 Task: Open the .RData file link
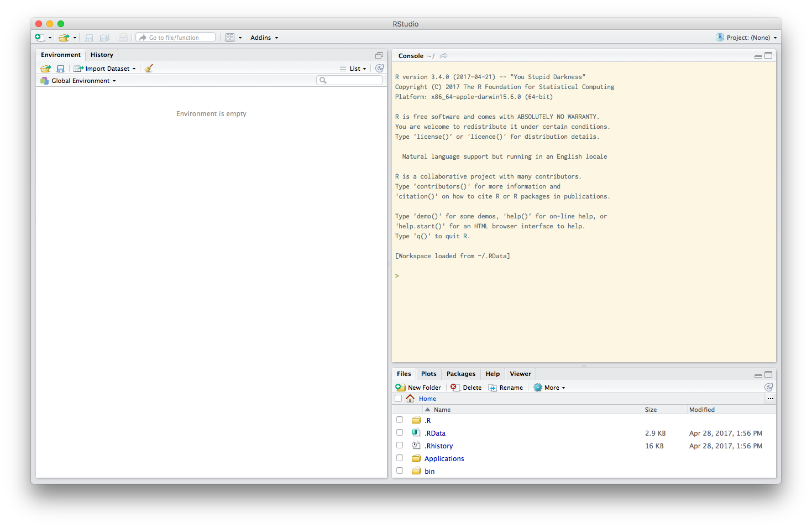(x=435, y=433)
